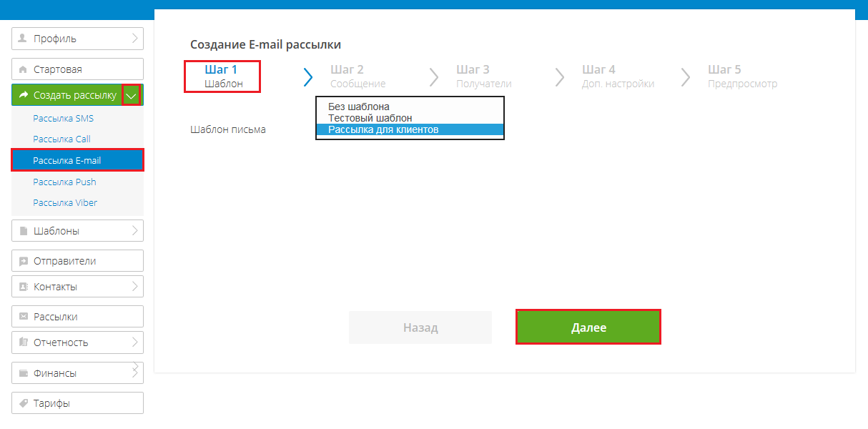
Task: Click the green Далее button
Action: 588,327
